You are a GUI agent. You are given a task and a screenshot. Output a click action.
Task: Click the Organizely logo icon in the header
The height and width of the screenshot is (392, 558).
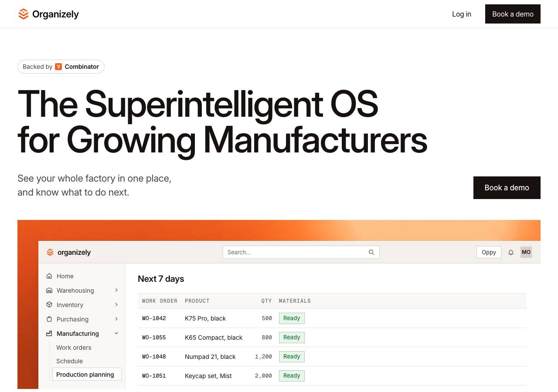point(24,14)
